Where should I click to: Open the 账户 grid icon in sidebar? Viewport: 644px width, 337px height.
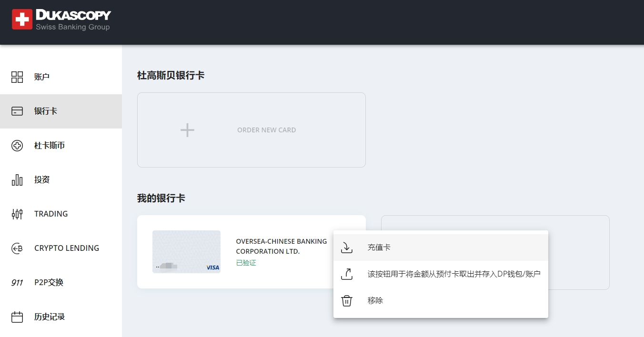17,77
